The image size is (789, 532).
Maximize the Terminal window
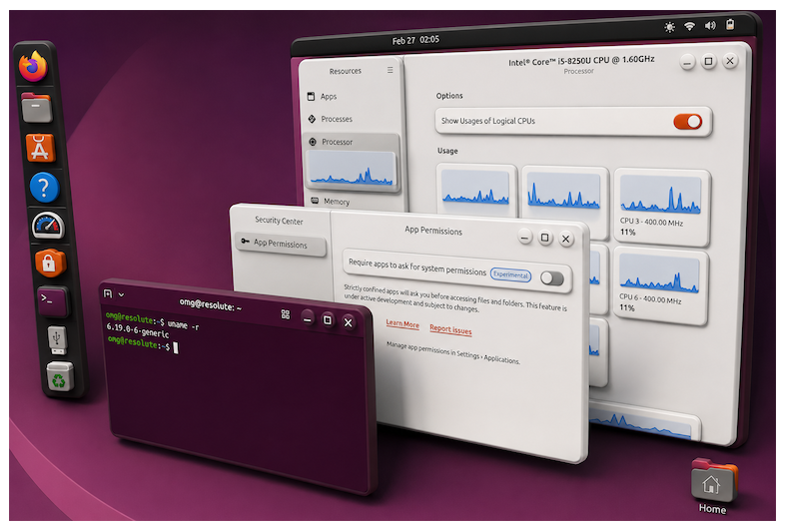point(327,319)
